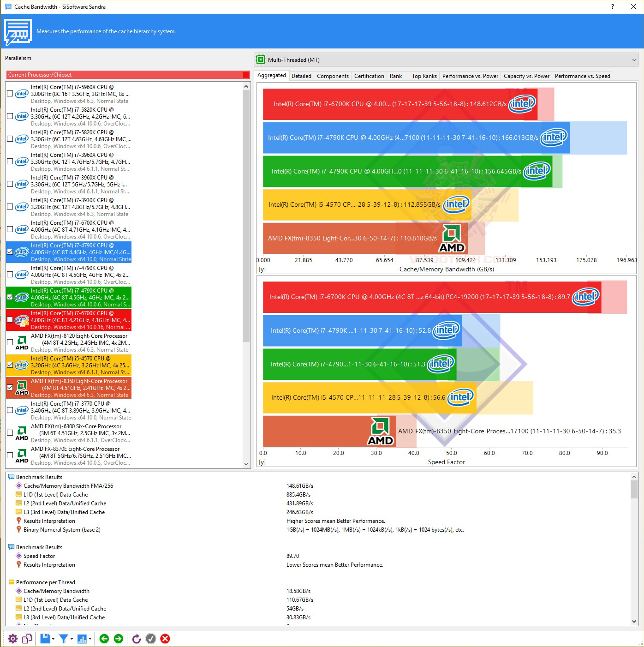Open the settings gear in the bottom toolbar
This screenshot has width=644, height=647.
13,639
